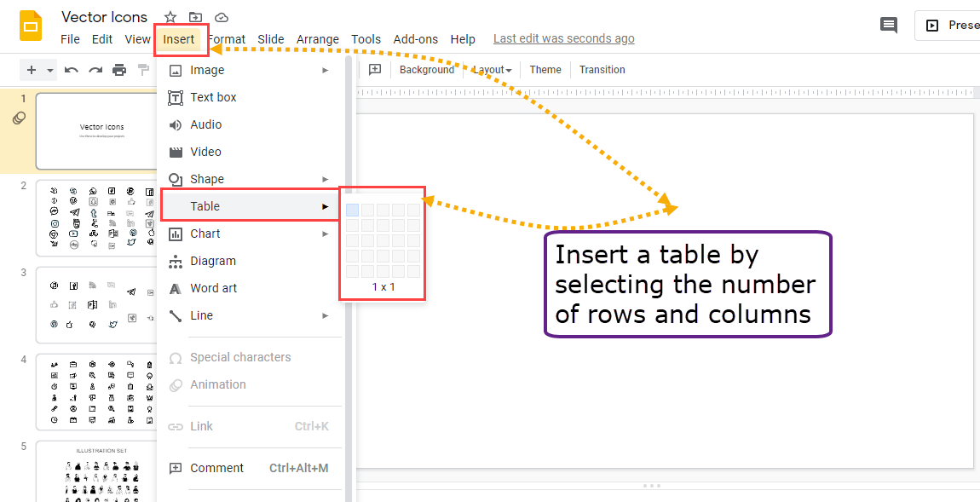The image size is (980, 502).
Task: Star this presentation
Action: [170, 17]
